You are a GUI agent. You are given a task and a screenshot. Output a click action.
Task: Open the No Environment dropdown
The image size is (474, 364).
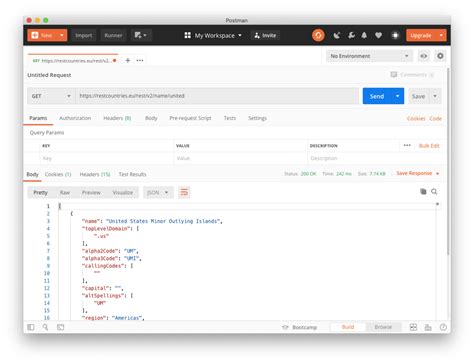pyautogui.click(x=369, y=56)
